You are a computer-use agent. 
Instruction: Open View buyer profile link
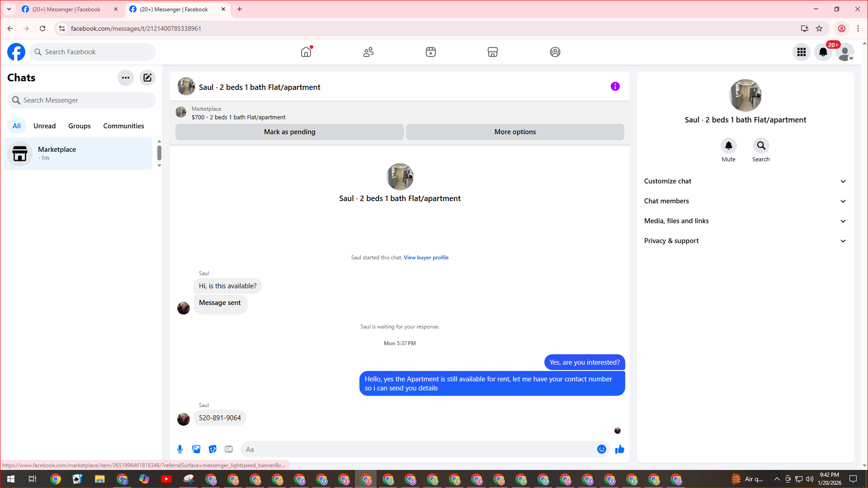(426, 258)
